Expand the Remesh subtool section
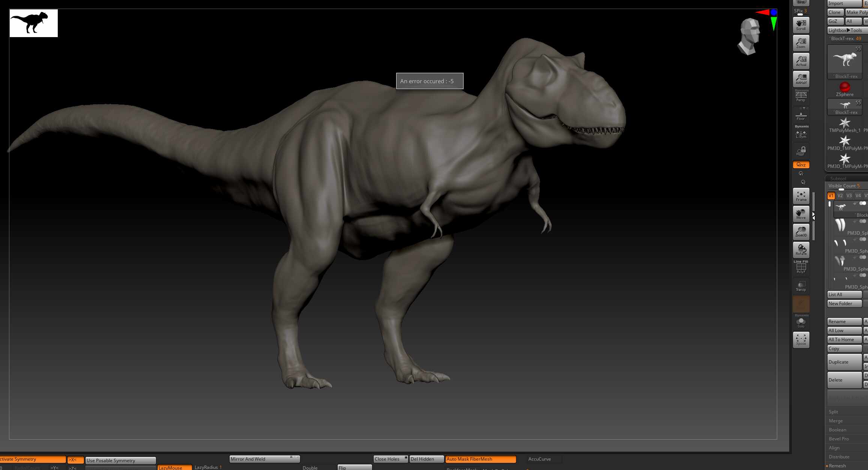 [837, 466]
